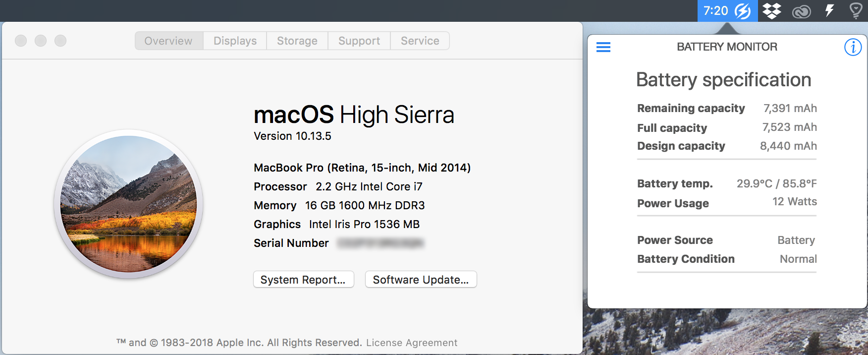868x355 pixels.
Task: Open the License Agreement link
Action: coord(412,343)
